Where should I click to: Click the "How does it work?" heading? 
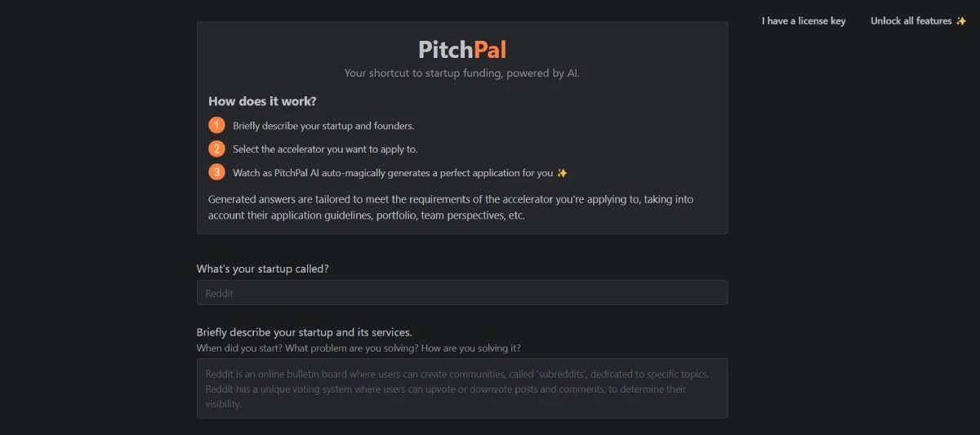pos(262,101)
